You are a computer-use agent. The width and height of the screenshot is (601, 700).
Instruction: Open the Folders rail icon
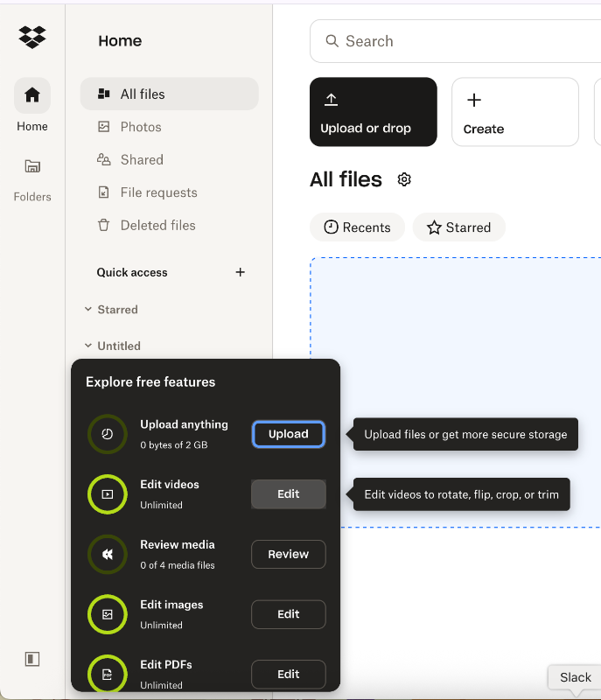pyautogui.click(x=32, y=166)
